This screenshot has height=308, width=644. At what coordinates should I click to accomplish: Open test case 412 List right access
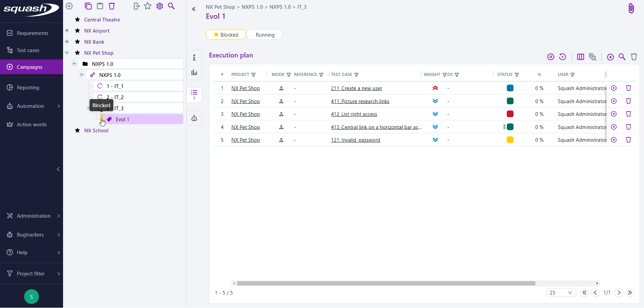coord(354,114)
